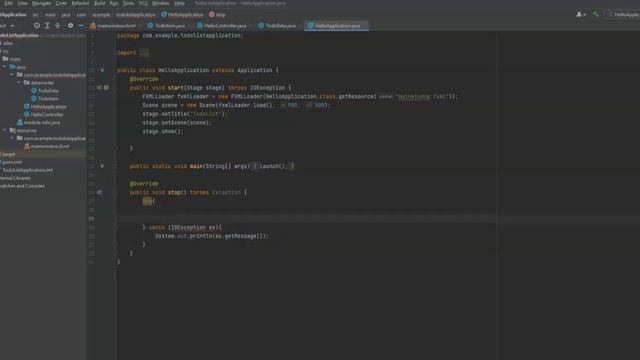This screenshot has width=640, height=360.
Task: Click the example breadcrumb segment
Action: [x=101, y=15]
